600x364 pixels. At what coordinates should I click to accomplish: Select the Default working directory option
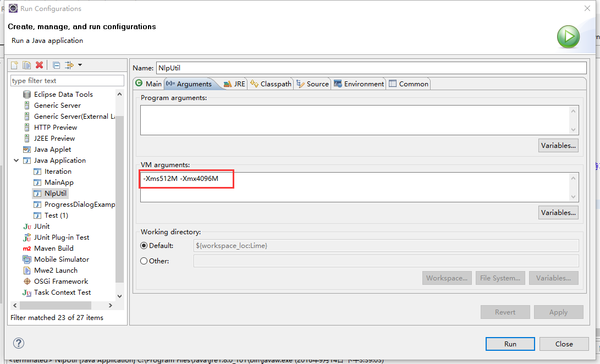click(x=144, y=245)
